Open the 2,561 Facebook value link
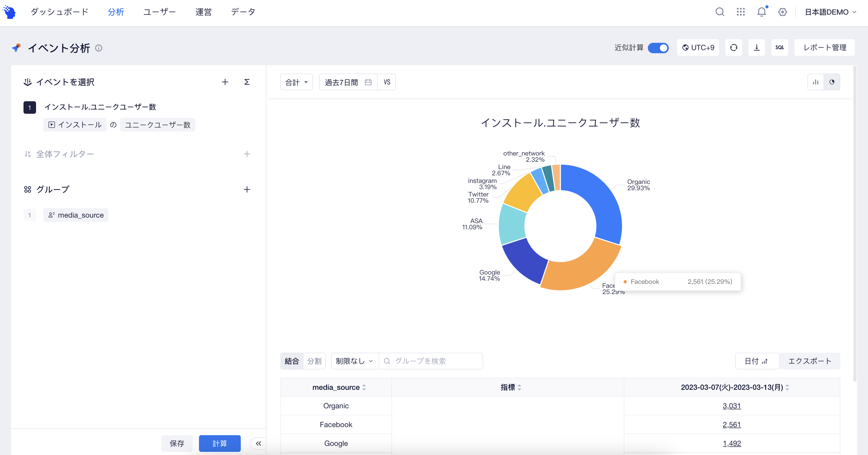 tap(731, 425)
